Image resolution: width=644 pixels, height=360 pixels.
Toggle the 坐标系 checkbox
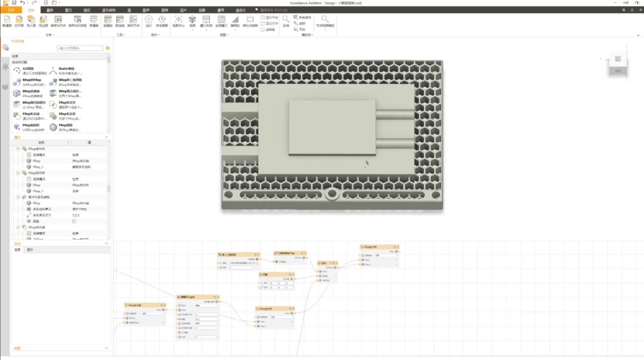[x=263, y=30]
